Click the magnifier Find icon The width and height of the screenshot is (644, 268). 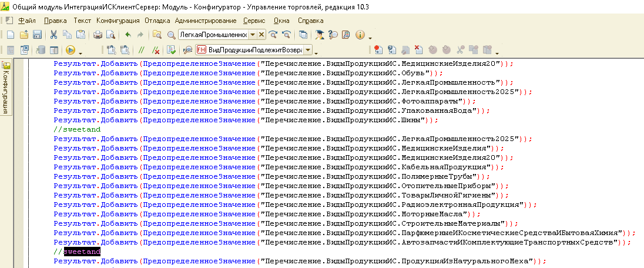[171, 35]
